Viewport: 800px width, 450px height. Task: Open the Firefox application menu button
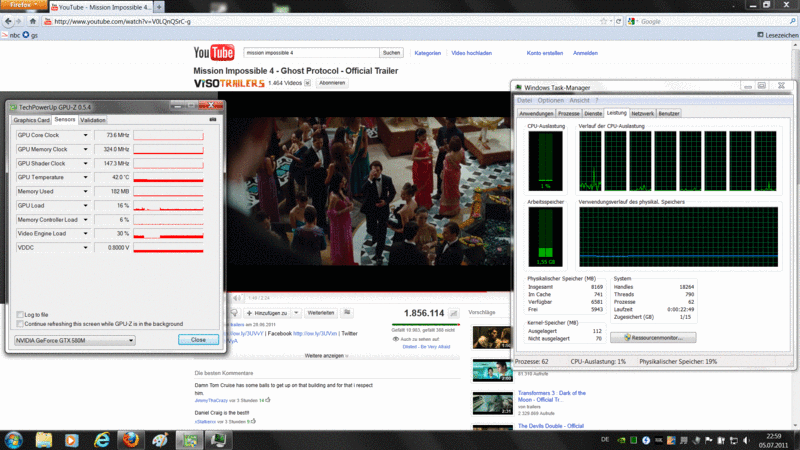[23, 5]
